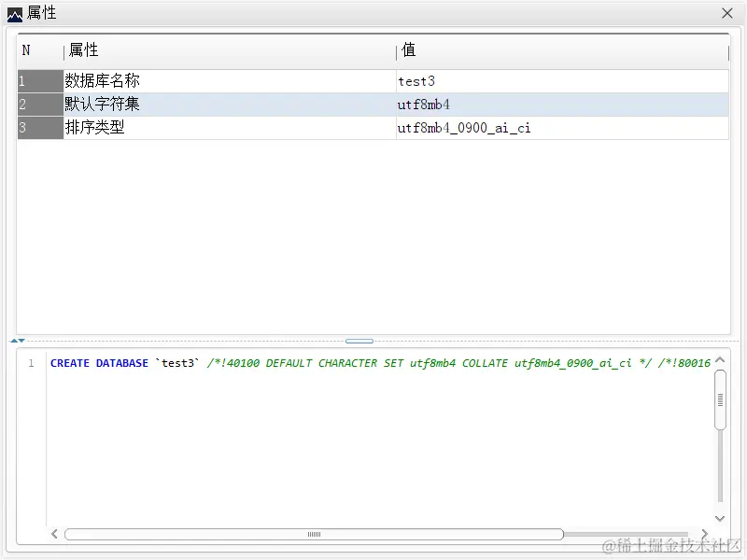Select the 排序类型 property cell

[230, 128]
